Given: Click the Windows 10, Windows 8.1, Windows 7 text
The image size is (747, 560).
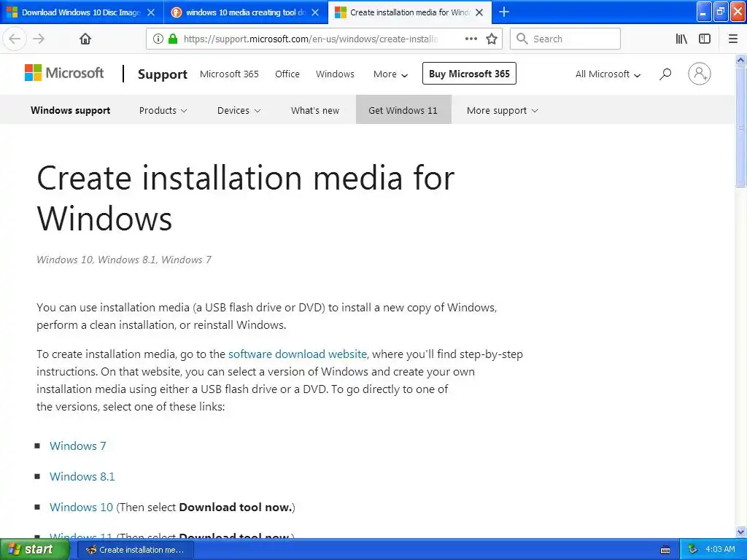Looking at the screenshot, I should click(x=124, y=260).
